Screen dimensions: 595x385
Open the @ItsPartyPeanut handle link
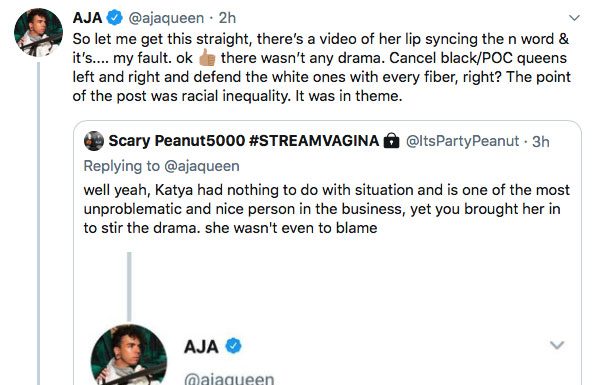coord(462,141)
